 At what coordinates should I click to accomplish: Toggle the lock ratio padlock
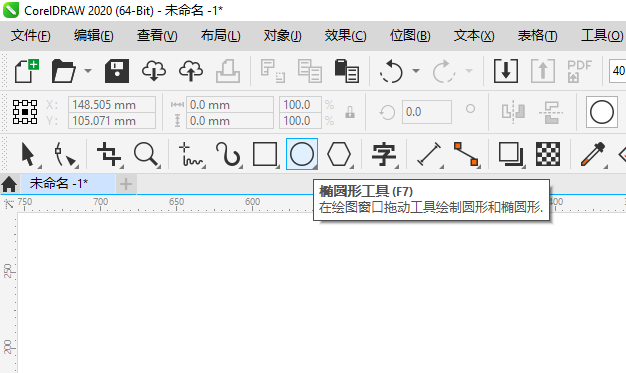350,112
